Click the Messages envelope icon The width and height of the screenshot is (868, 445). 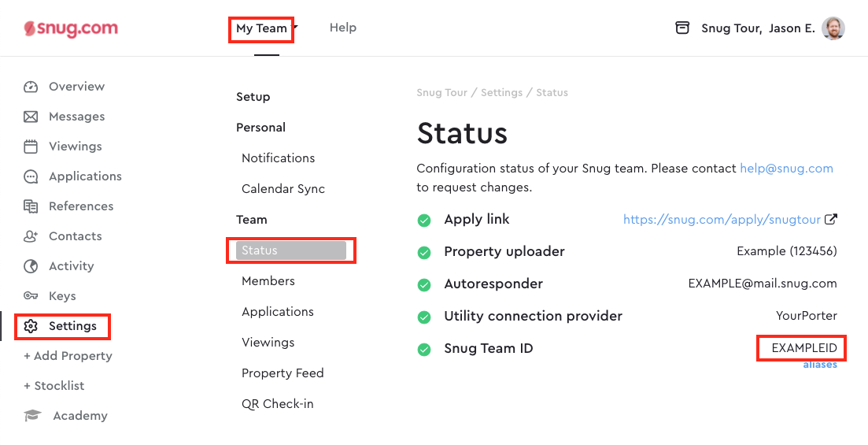tap(31, 117)
